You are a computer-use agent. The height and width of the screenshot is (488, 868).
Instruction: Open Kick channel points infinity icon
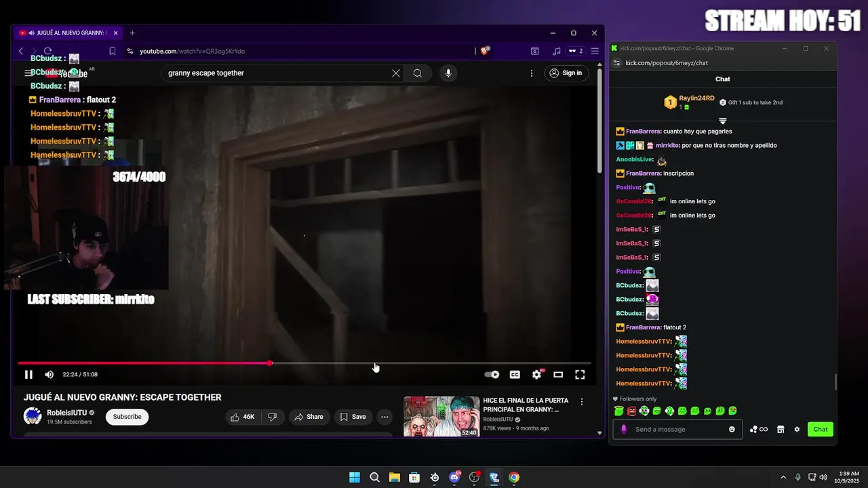click(759, 429)
